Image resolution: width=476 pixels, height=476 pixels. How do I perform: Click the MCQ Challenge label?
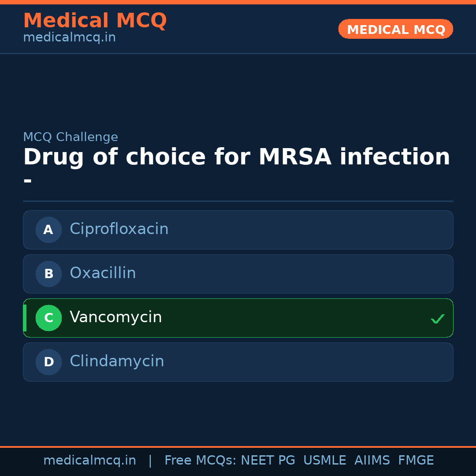[71, 138]
